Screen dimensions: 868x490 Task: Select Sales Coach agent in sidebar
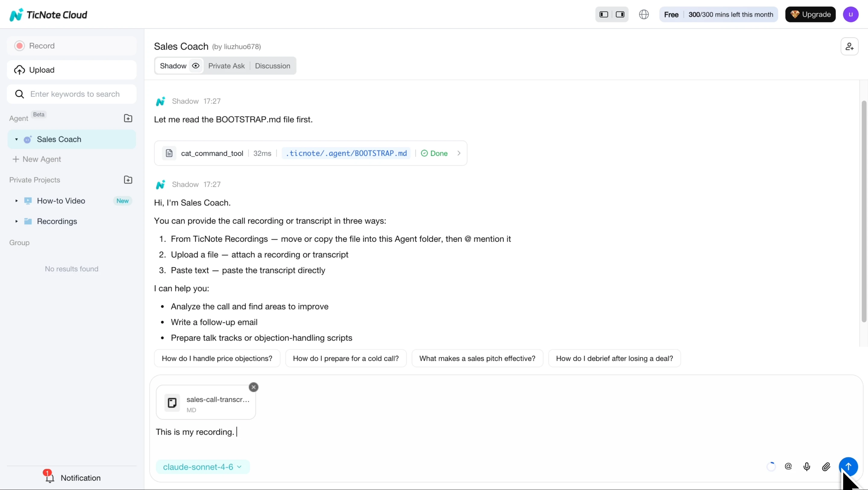tap(71, 140)
